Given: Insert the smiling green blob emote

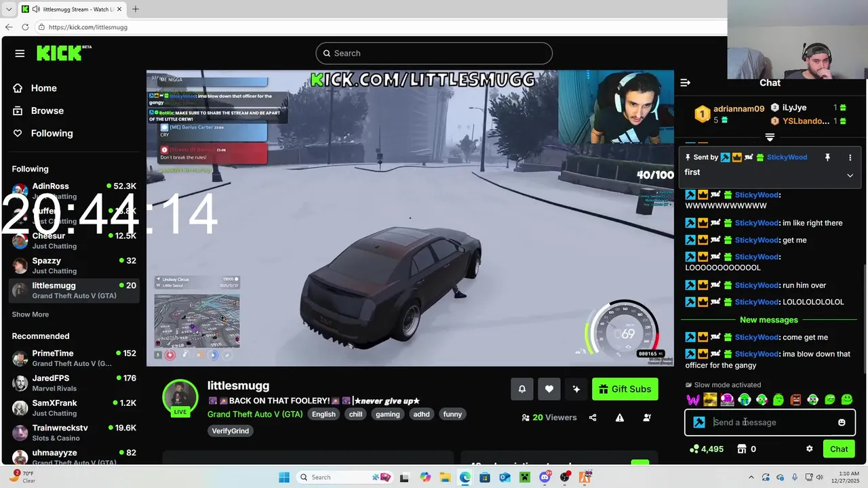Looking at the screenshot, I should point(847,400).
